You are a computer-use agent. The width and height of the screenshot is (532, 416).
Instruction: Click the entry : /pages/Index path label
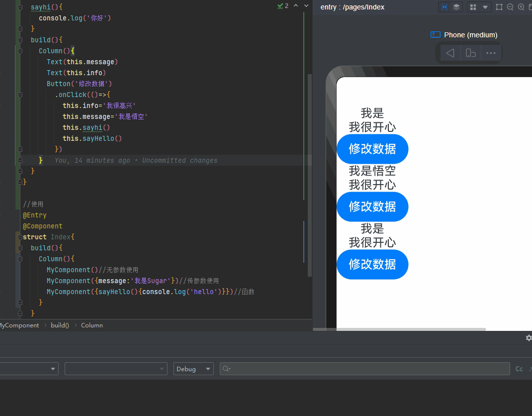pos(352,7)
